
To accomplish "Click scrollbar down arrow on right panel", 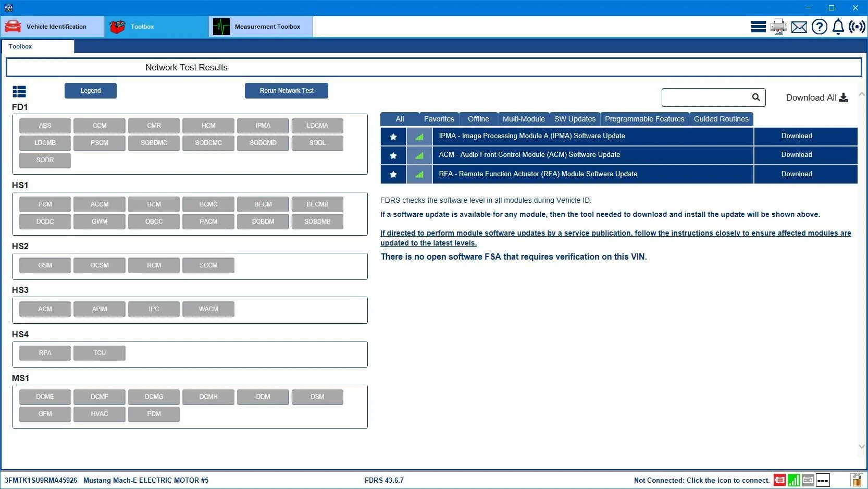I will (x=862, y=446).
